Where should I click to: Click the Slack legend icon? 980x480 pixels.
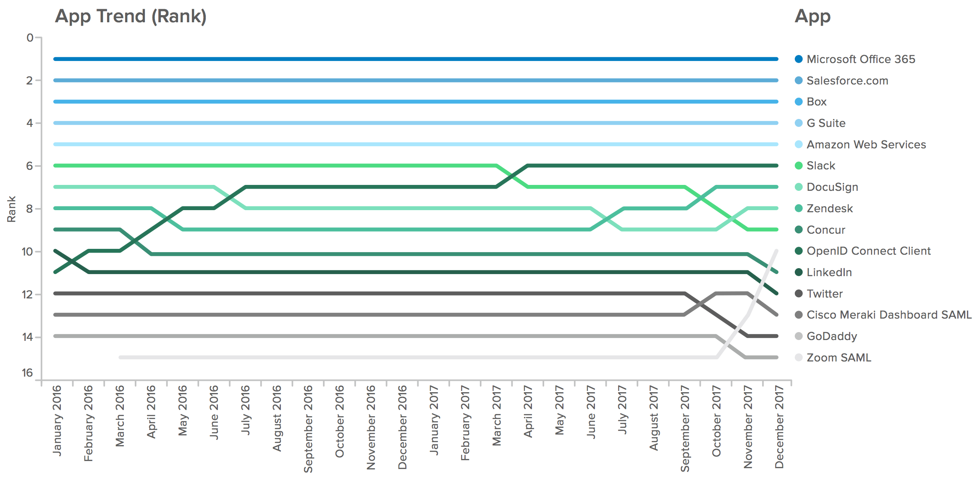pos(801,165)
